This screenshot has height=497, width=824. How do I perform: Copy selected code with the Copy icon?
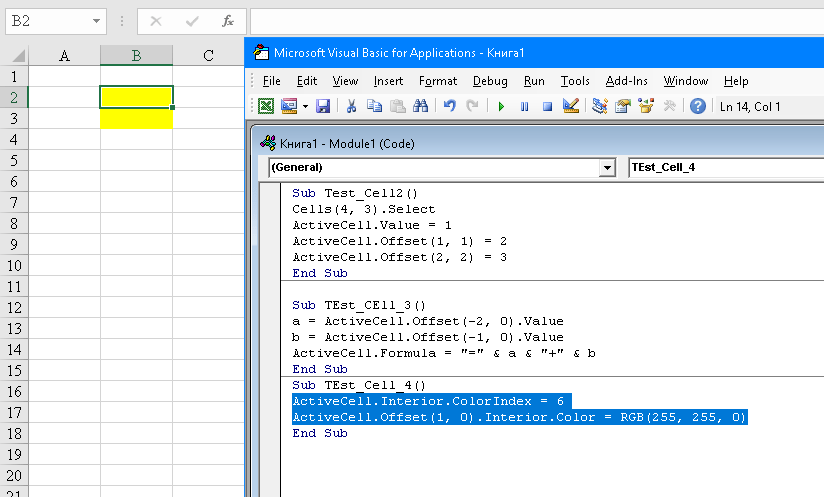coord(374,106)
